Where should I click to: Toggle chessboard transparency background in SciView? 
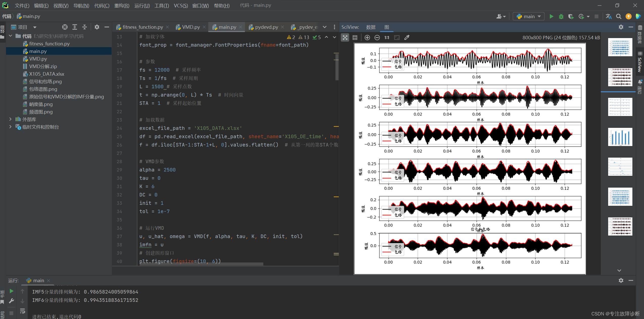[x=345, y=38]
